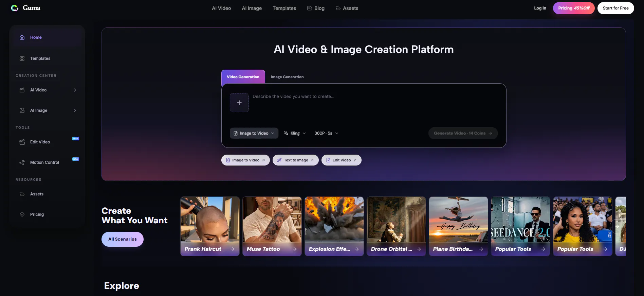Click the Blog icon in top navigation
The width and height of the screenshot is (644, 296).
coord(310,8)
